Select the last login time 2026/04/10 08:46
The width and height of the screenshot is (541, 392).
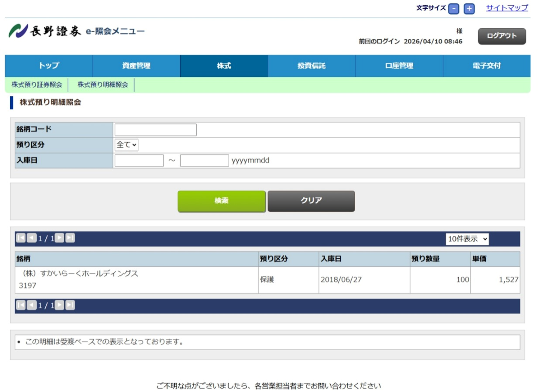tap(433, 41)
